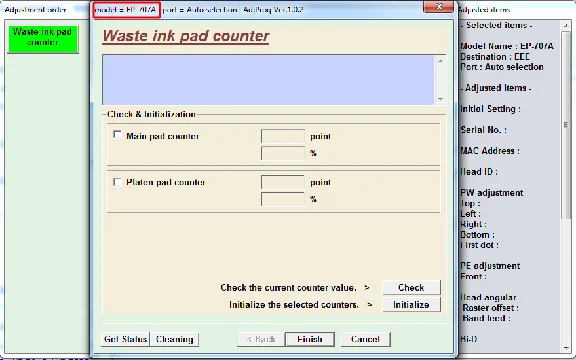
Task: Click Platen pad counter percent field
Action: click(x=283, y=199)
